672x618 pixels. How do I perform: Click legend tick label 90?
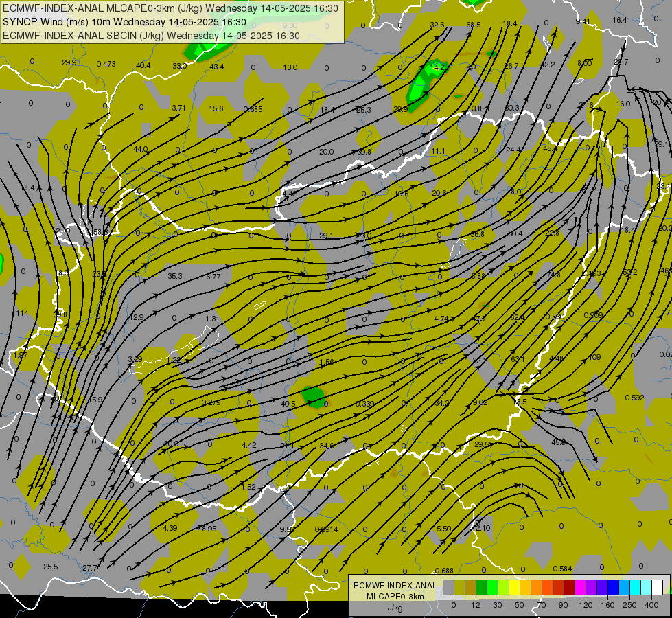(x=563, y=605)
